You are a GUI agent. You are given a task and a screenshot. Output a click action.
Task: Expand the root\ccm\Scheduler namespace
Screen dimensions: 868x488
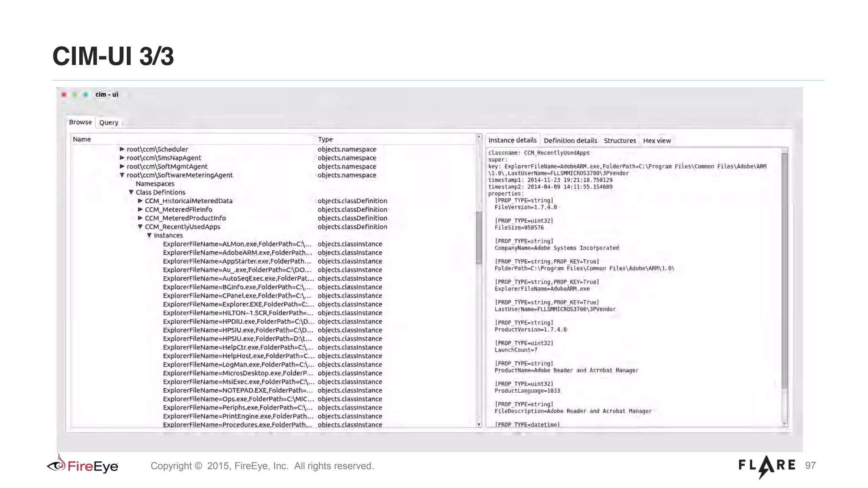coord(122,149)
